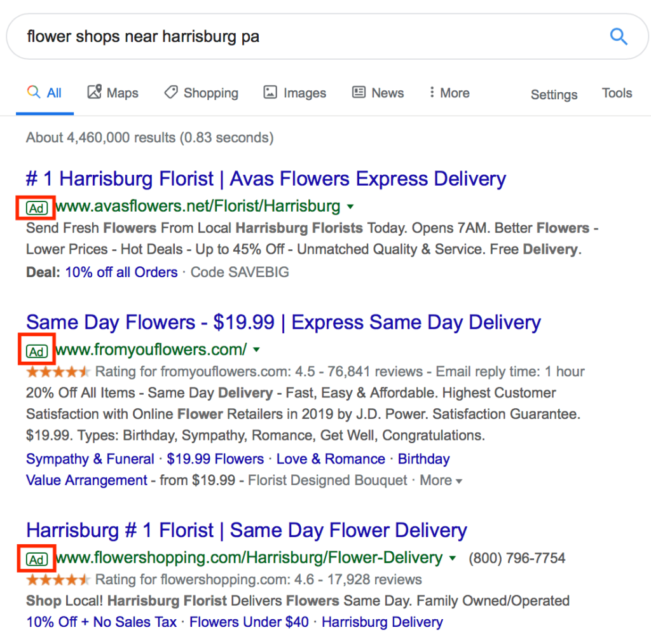Click the Sympathy & Funeral sitelink
651x644 pixels.
click(90, 458)
